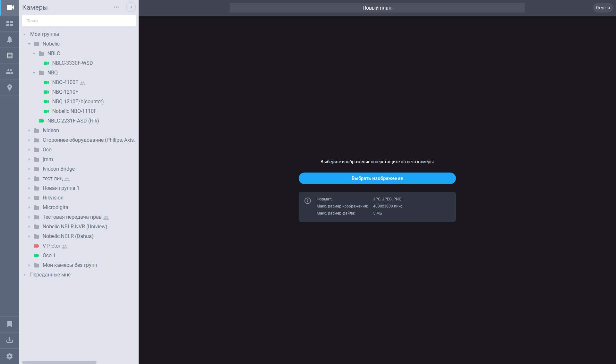Click the folder icon of Hikvision group
Screen dimensions: 616x364
[x=37, y=198]
